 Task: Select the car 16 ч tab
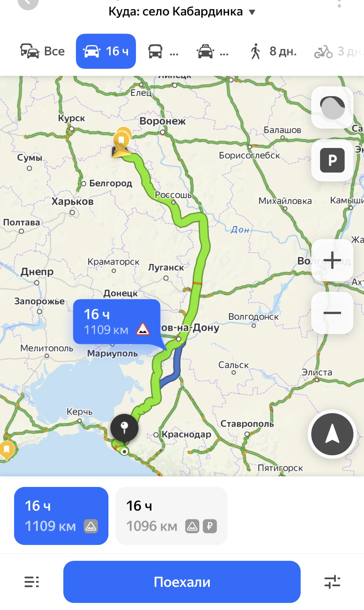point(106,51)
